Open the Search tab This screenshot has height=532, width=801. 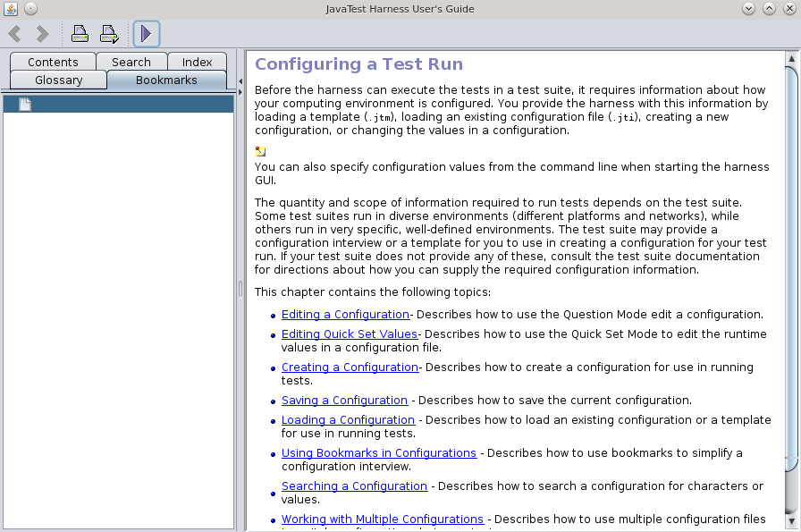[x=131, y=62]
